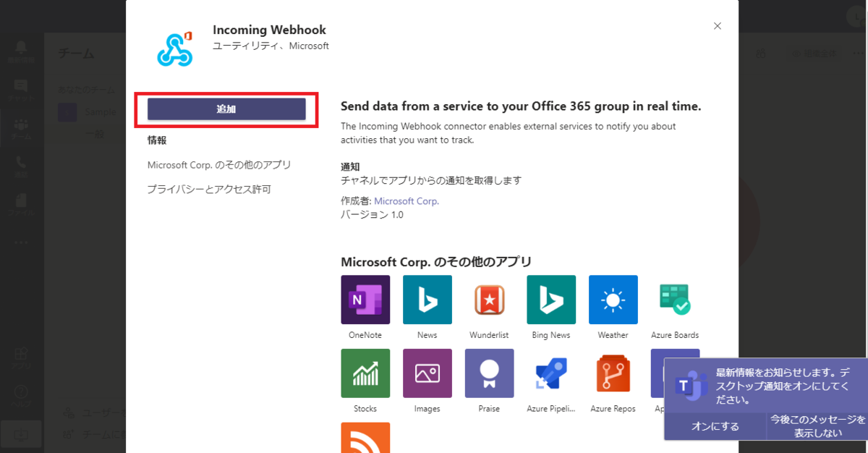
Task: Click the 通知 permission heading
Action: point(350,166)
